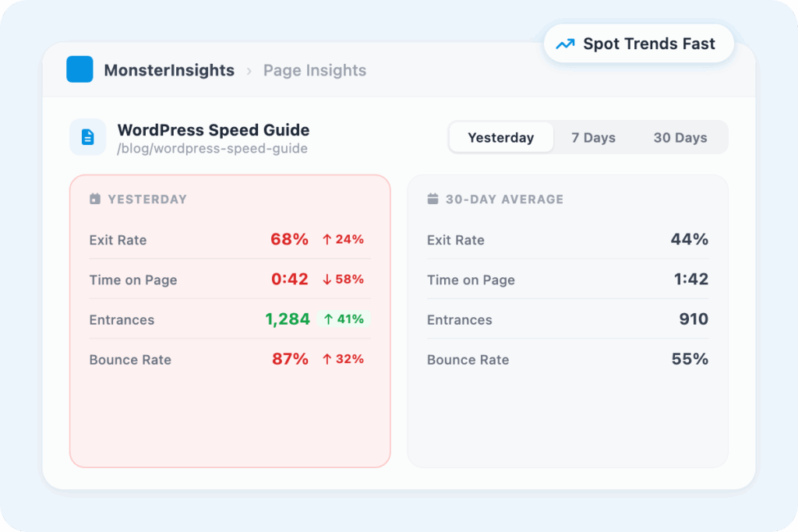Click the /blog/wordpress-speed-guide URL text
This screenshot has height=532, width=798.
[212, 149]
